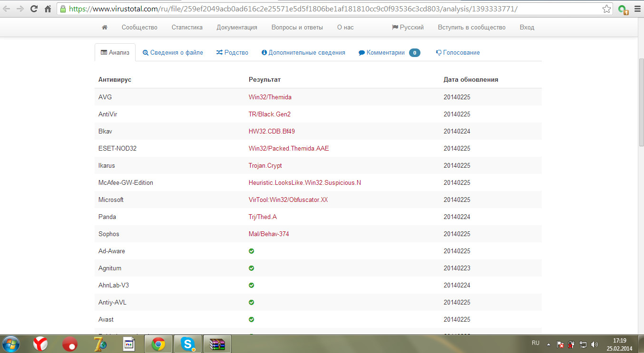The height and width of the screenshot is (353, 644).
Task: Select the Анализ tab
Action: (x=115, y=52)
